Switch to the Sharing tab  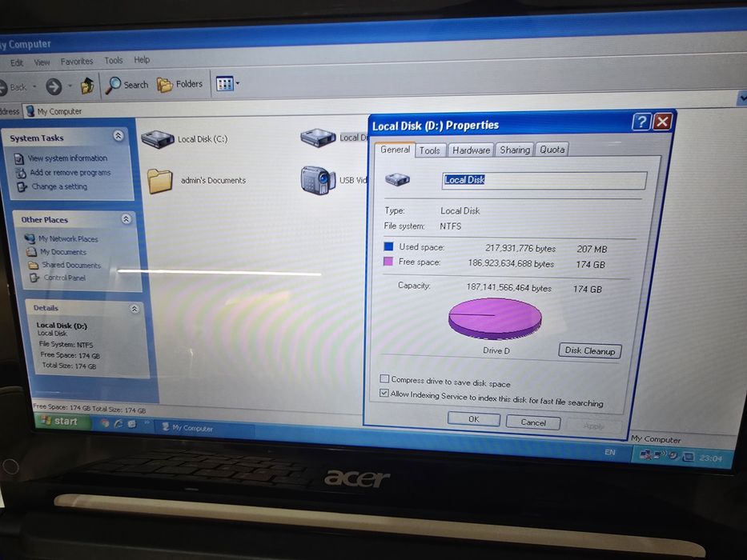(515, 150)
